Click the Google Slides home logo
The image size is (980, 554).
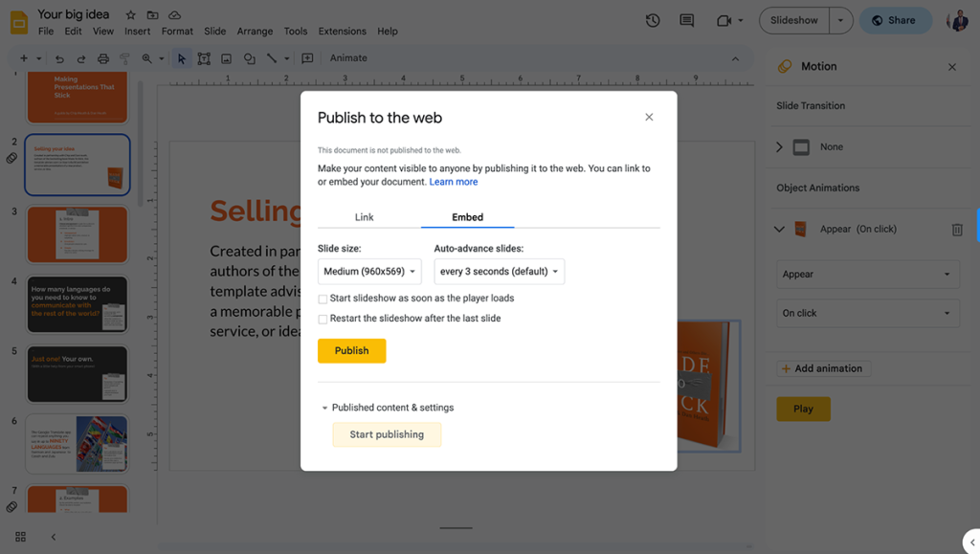tap(19, 22)
